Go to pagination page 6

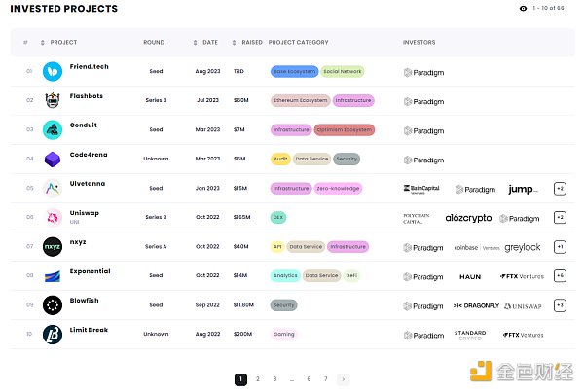click(309, 379)
